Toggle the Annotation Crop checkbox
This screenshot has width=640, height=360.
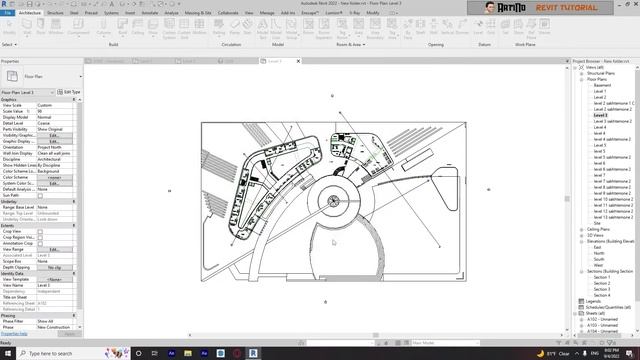point(40,244)
